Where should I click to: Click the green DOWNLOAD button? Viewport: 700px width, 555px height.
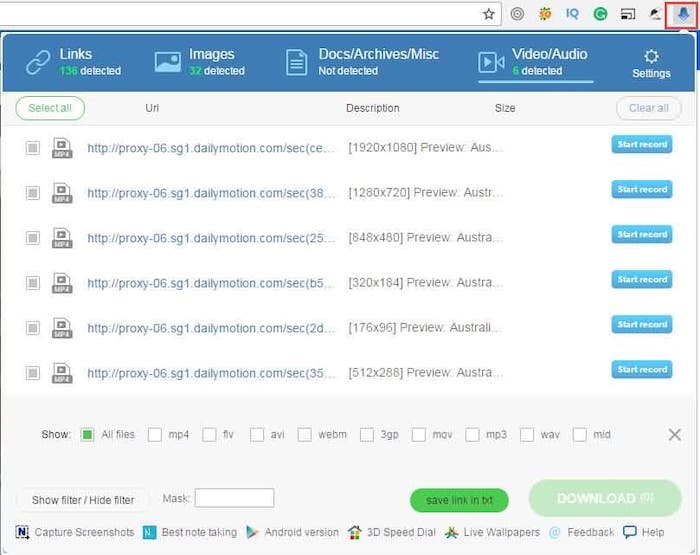pos(605,498)
